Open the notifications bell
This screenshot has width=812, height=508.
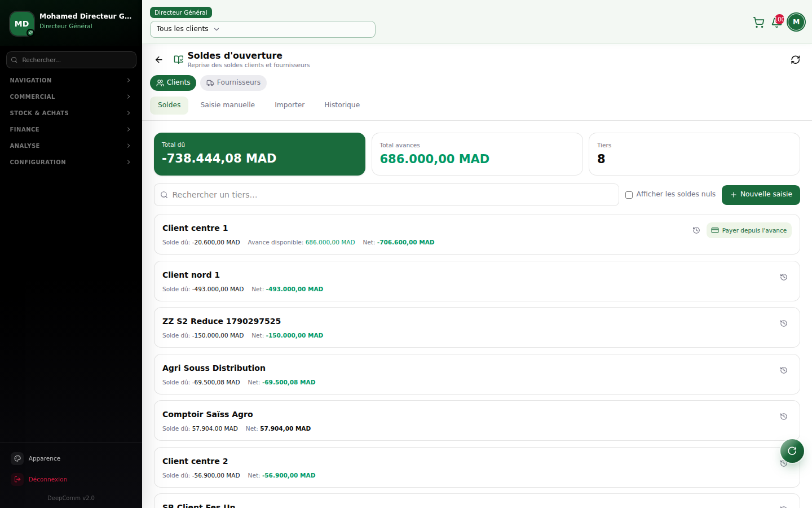777,23
